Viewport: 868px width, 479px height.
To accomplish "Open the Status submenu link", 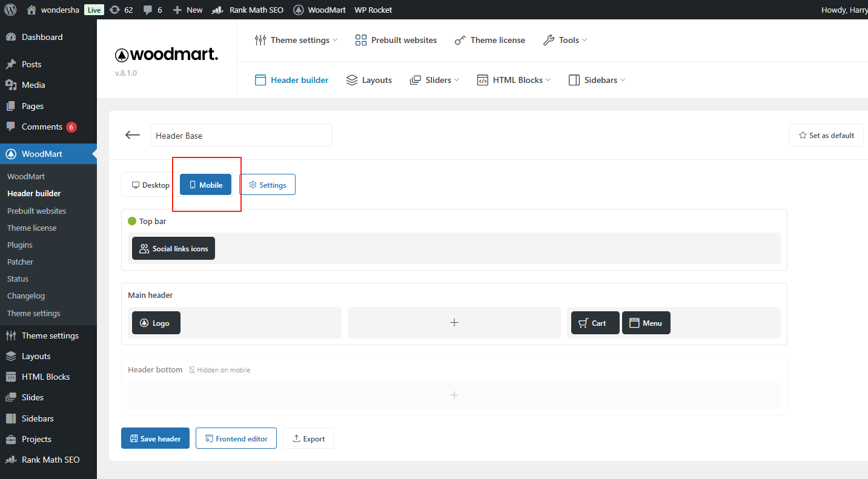I will [x=18, y=279].
